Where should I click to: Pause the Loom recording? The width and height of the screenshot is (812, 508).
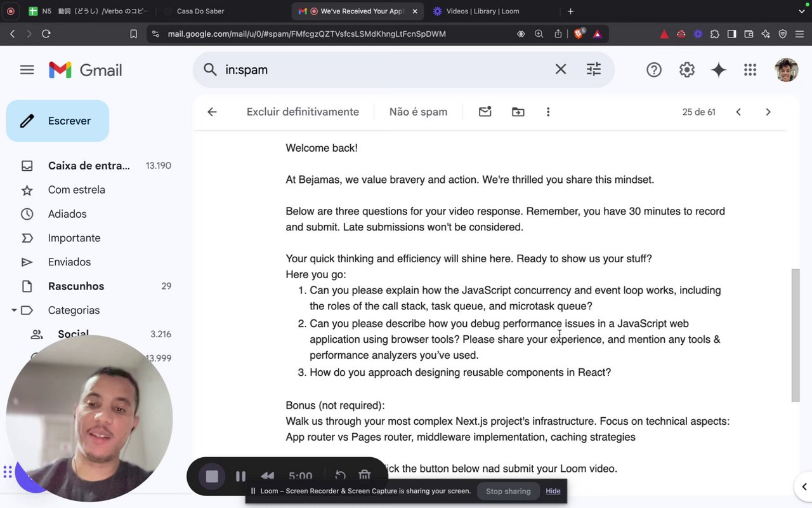[240, 476]
